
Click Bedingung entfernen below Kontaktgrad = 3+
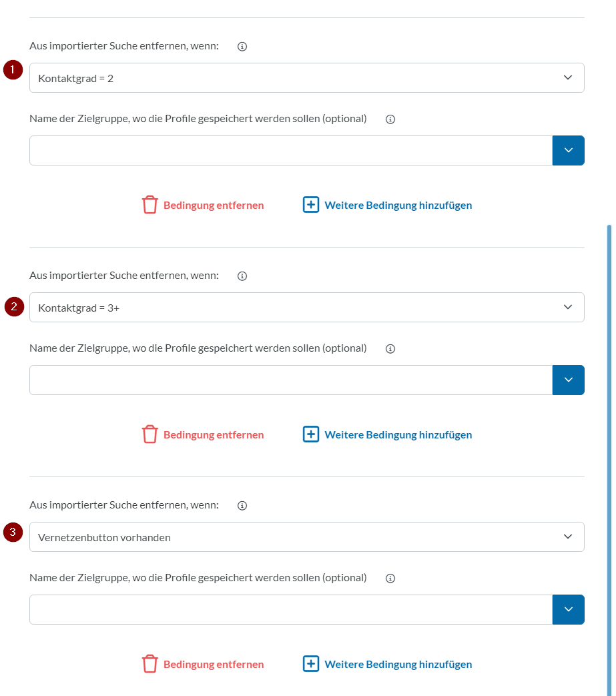(214, 434)
